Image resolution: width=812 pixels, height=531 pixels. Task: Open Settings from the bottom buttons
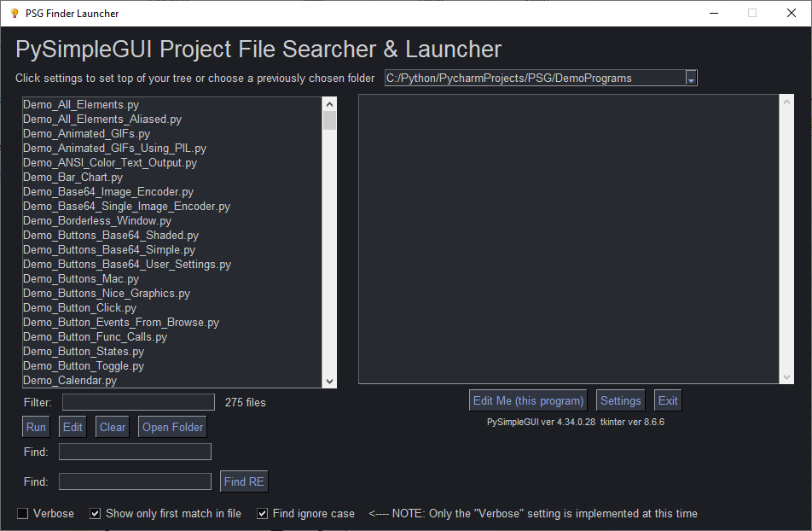pyautogui.click(x=620, y=400)
